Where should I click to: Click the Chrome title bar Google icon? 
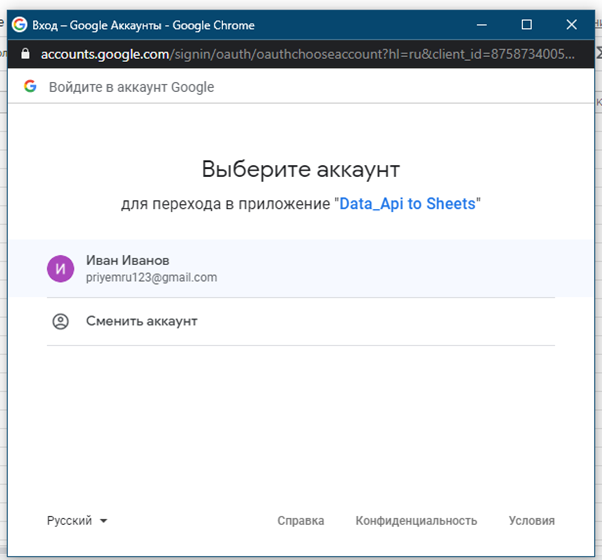point(19,25)
